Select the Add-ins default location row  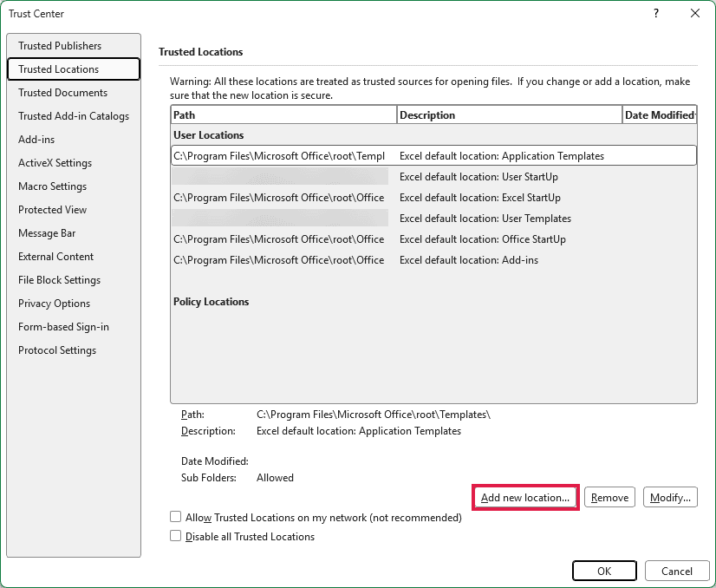[x=433, y=260]
